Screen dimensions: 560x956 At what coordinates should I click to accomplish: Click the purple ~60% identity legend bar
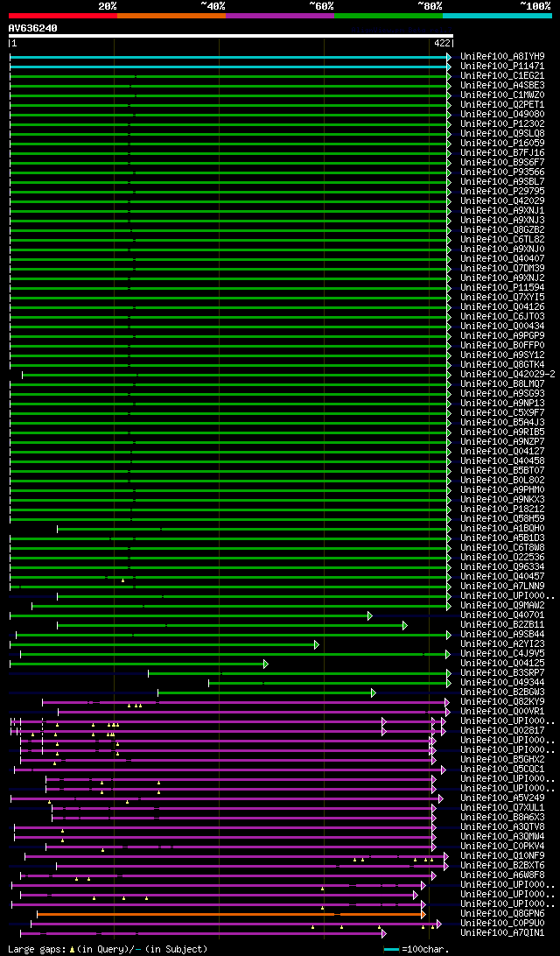tap(280, 15)
